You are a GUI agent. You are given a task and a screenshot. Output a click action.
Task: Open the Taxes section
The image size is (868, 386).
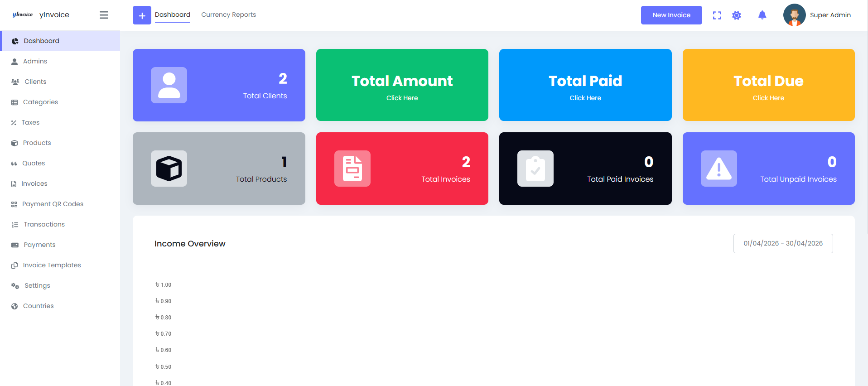click(x=60, y=122)
